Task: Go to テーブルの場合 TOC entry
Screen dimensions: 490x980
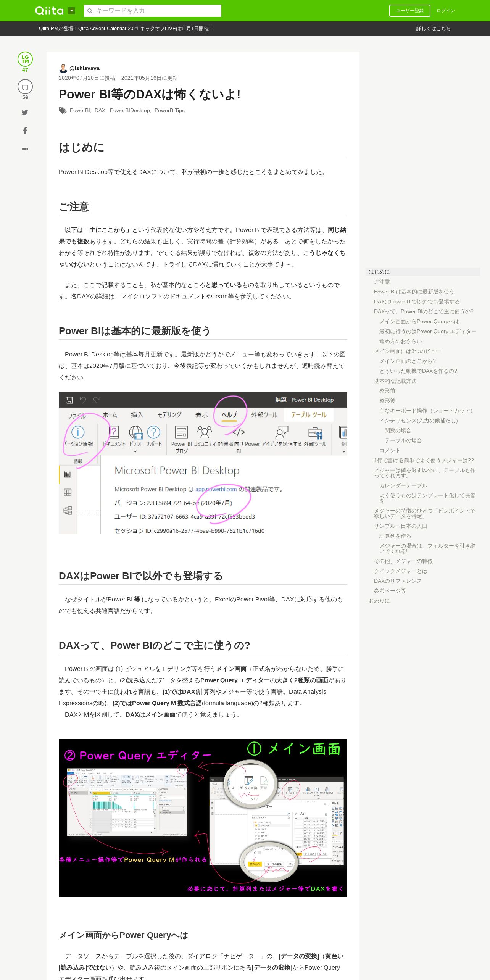Action: tap(403, 440)
